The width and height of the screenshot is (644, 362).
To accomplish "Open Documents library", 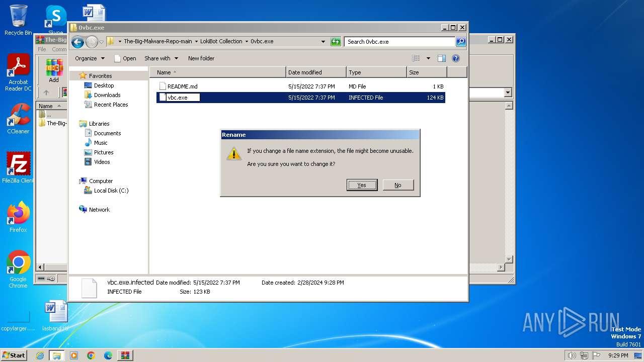I will (107, 133).
